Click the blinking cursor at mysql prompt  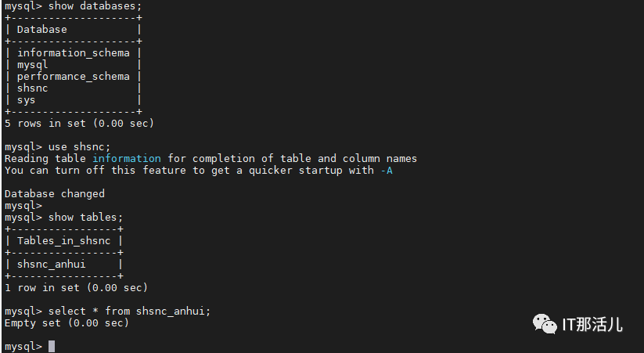(52, 347)
